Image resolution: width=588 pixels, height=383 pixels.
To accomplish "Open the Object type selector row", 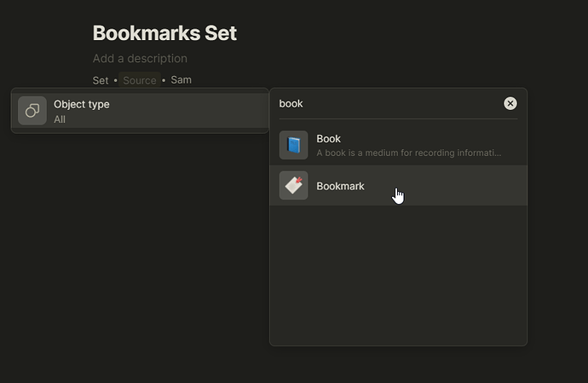I will point(140,111).
